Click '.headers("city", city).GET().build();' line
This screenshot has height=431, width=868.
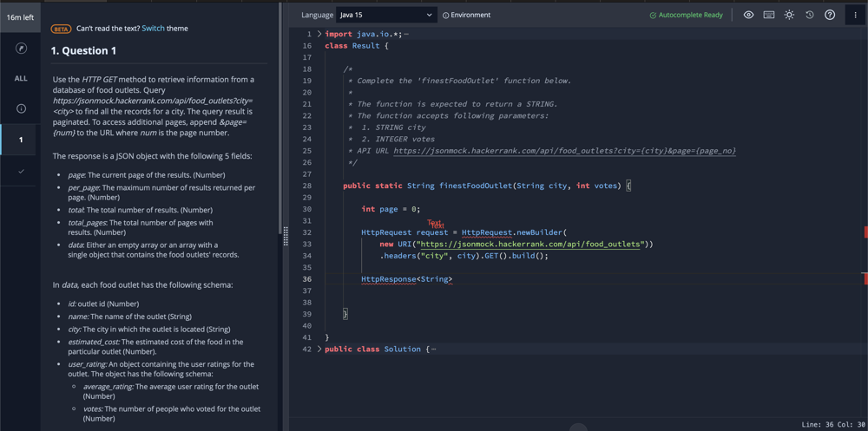(464, 256)
